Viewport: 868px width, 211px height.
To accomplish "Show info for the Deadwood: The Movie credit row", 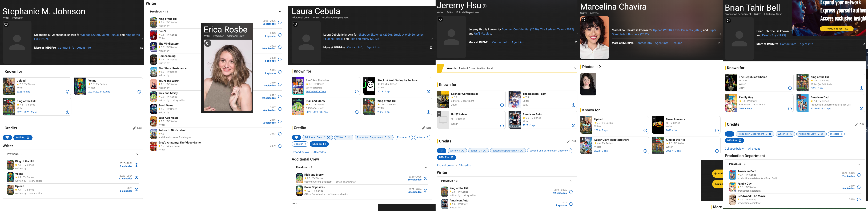I will [x=859, y=200].
